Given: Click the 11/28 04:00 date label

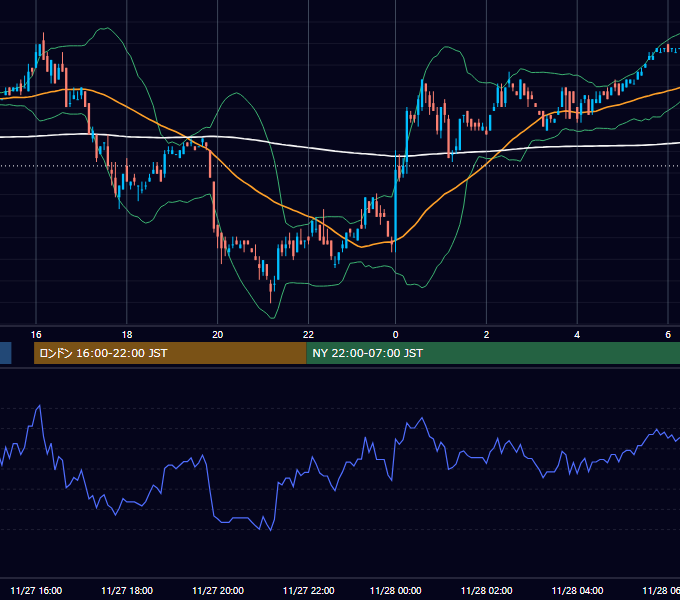Looking at the screenshot, I should 577,590.
